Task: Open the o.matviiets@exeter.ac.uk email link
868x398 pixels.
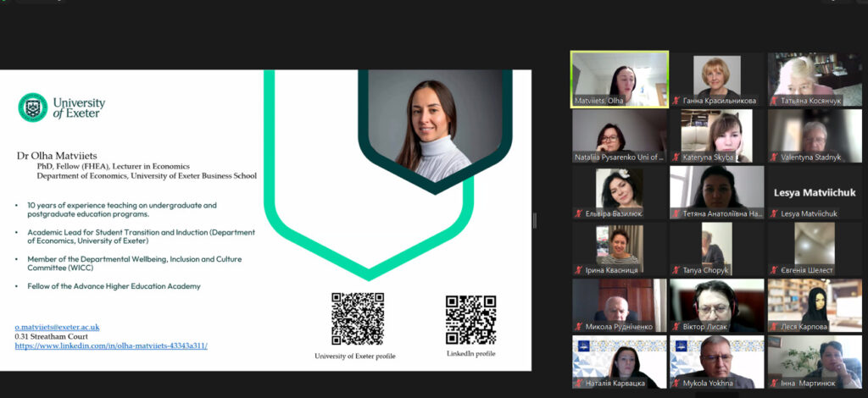Action: pyautogui.click(x=58, y=327)
